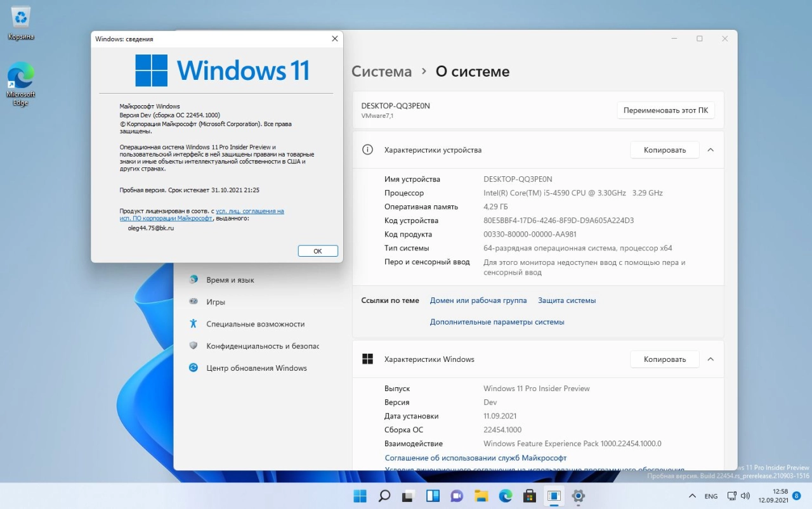Screen dimensions: 812x509
Task: Open the volume speaker tray icon
Action: click(x=745, y=496)
